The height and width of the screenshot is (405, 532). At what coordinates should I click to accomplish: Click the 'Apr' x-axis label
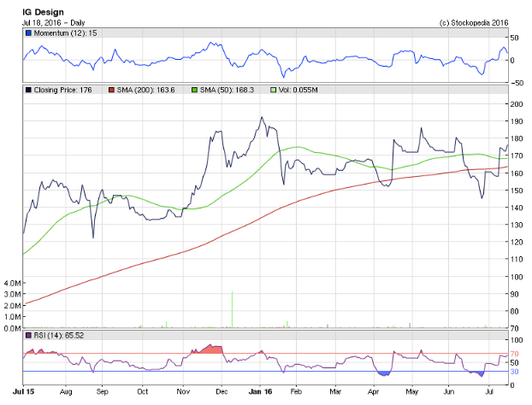pos(373,392)
